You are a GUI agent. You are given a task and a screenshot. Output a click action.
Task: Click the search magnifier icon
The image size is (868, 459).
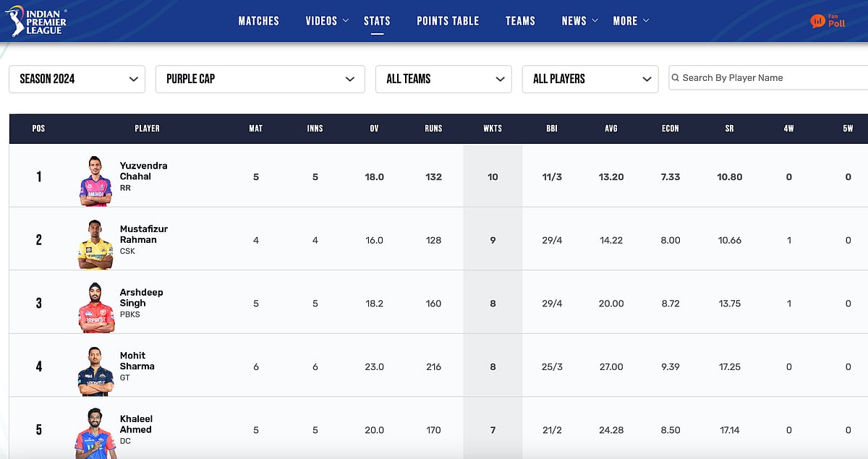tap(675, 78)
